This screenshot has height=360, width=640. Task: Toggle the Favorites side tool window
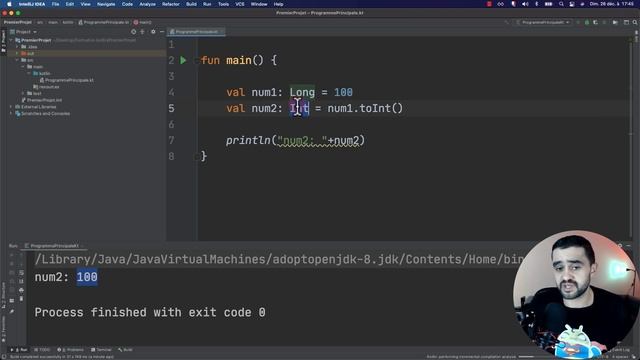3,328
